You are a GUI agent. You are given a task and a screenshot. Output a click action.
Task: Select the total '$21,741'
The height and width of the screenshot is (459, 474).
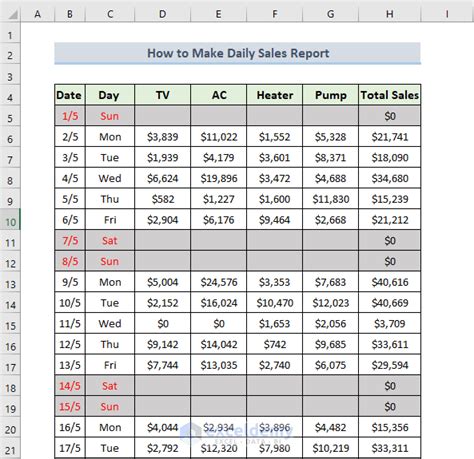(x=390, y=137)
